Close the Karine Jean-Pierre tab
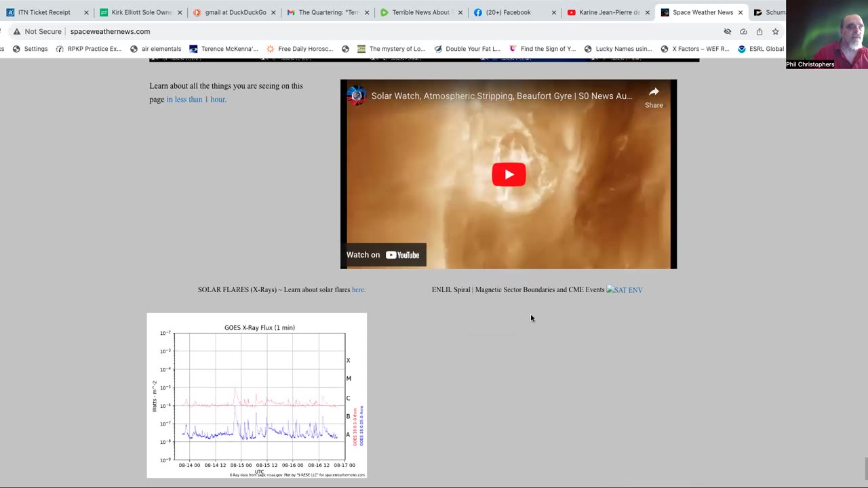 647,12
